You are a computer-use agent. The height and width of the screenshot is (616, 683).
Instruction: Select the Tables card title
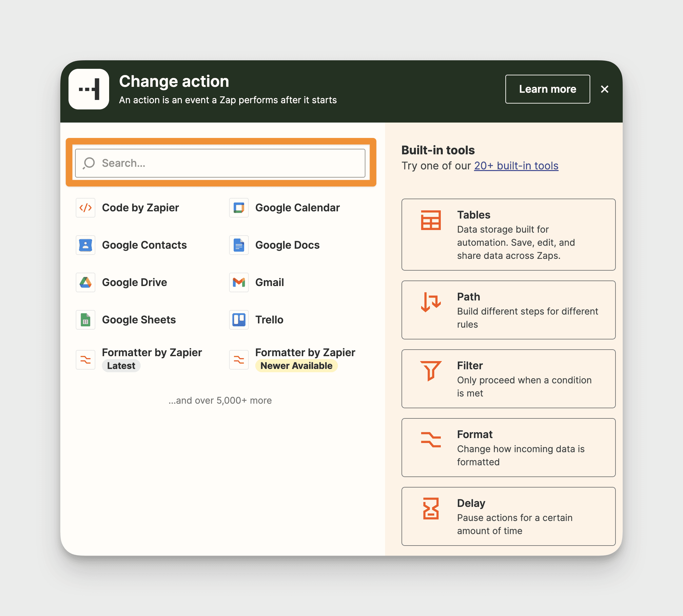[473, 215]
